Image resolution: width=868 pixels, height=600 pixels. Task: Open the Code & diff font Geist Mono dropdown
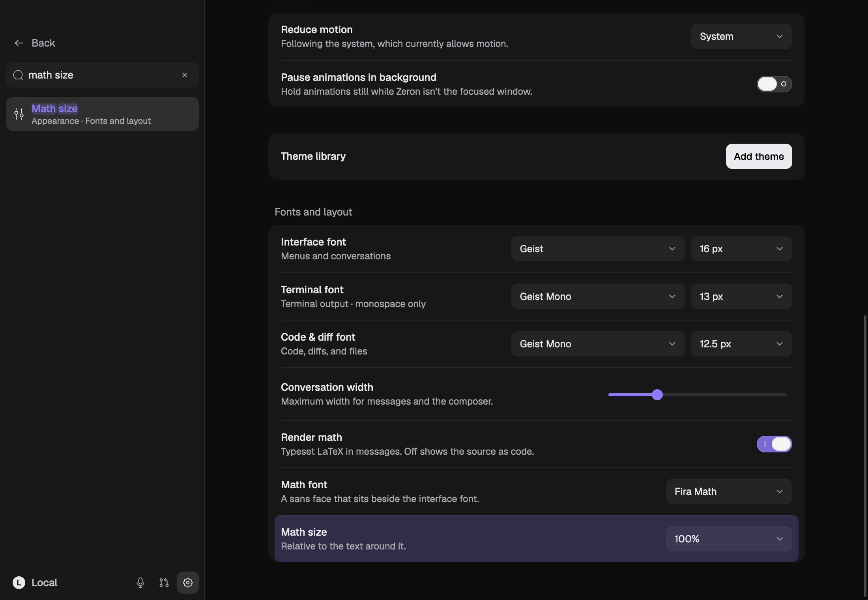(x=598, y=344)
